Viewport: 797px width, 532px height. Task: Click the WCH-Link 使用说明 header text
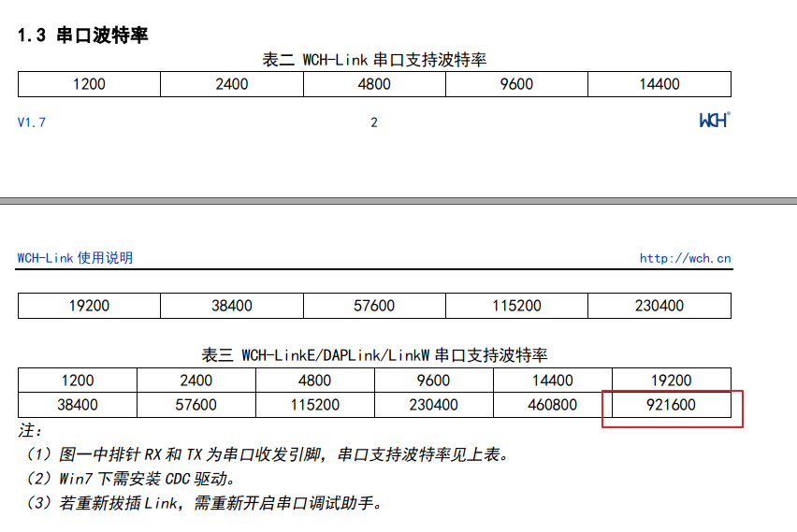point(75,258)
